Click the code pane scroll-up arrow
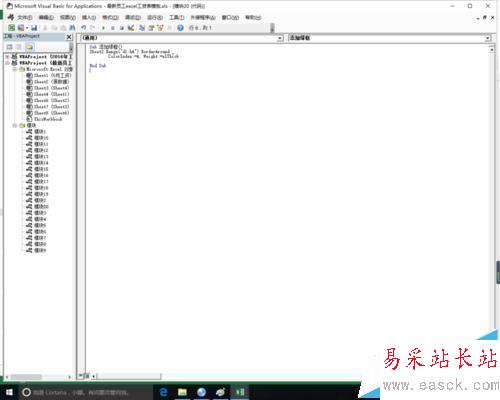 (x=492, y=49)
